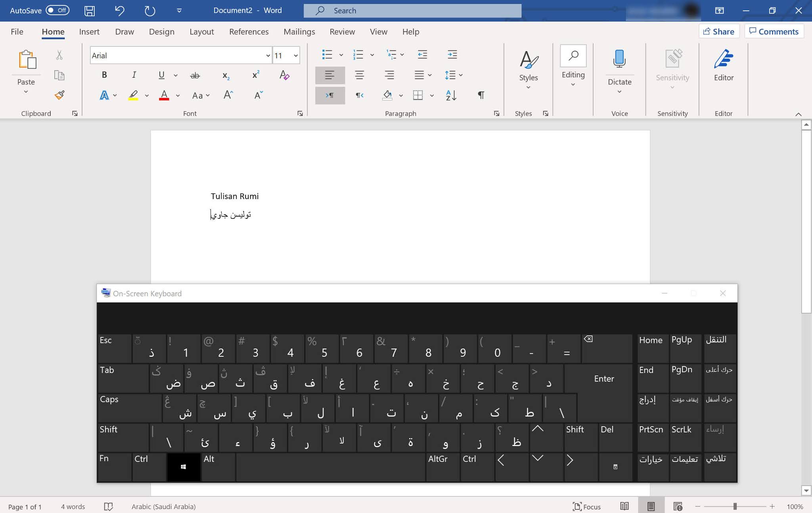Decrease paragraph indent
Screen dimensions: 812x513
[x=423, y=54]
